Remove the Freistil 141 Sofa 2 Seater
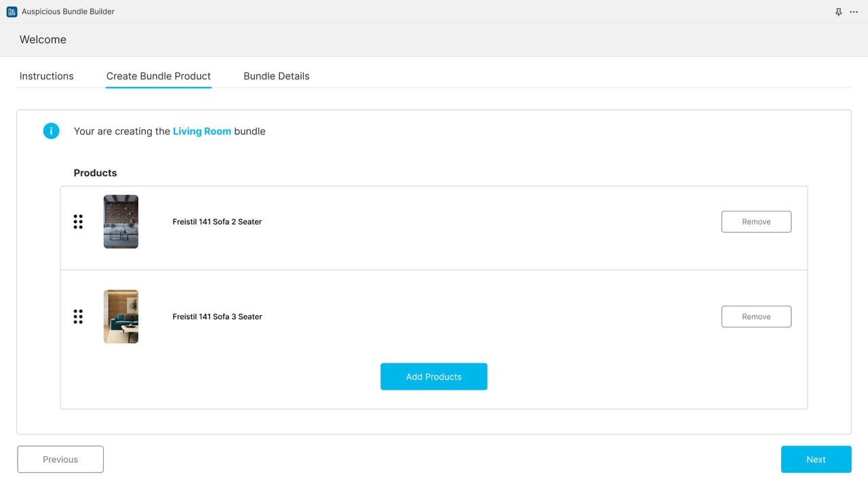868x488 pixels. (x=756, y=222)
